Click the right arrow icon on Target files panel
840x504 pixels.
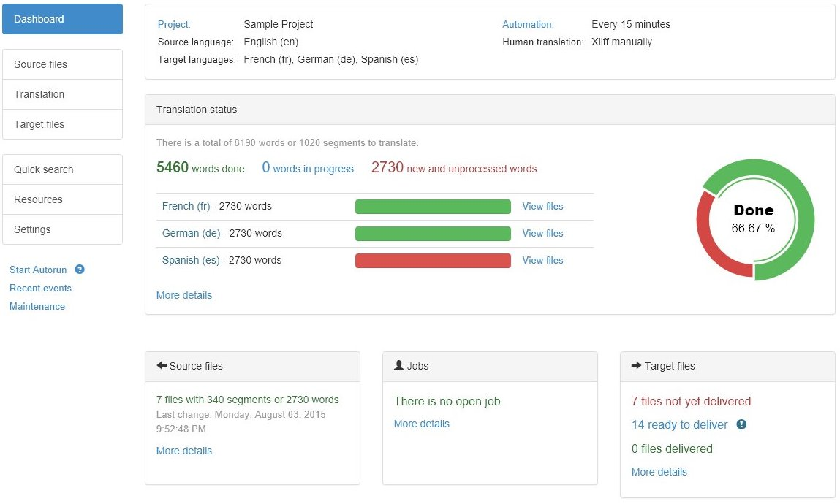(x=636, y=366)
